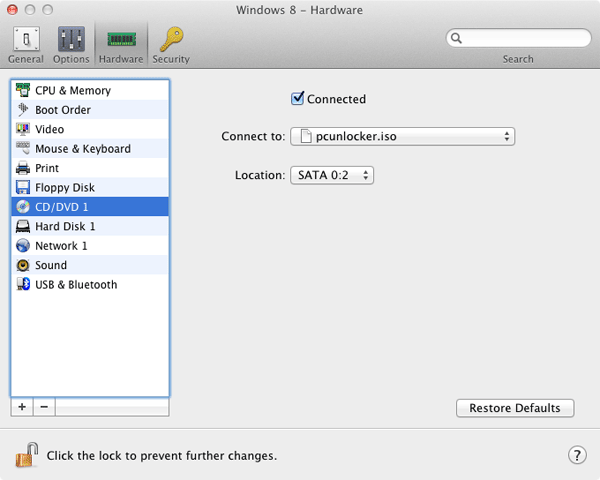600x480 pixels.
Task: Select Boot Order in hardware list
Action: (90, 110)
